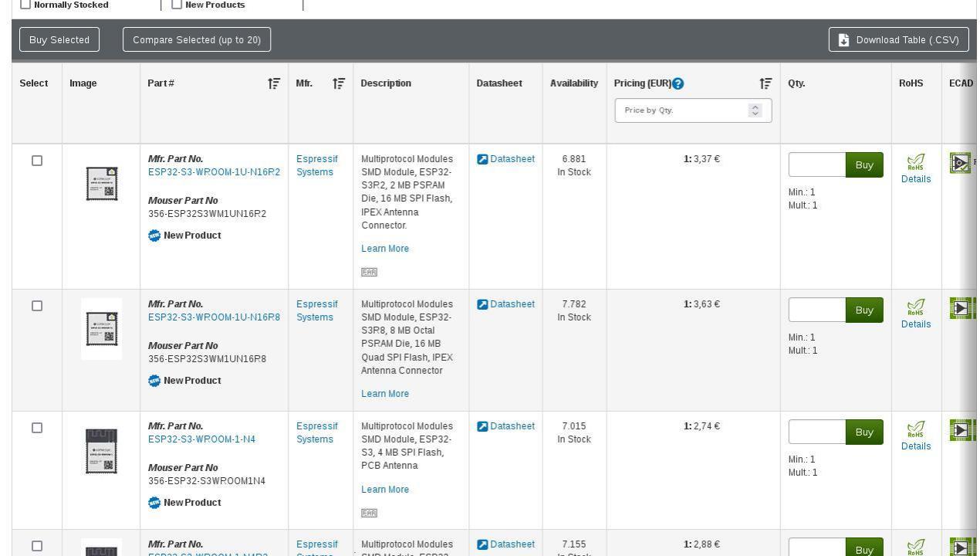The height and width of the screenshot is (556, 980).
Task: Click datasheet icon for ESP32-S3-WROOM-1U-N16R8
Action: [x=482, y=304]
